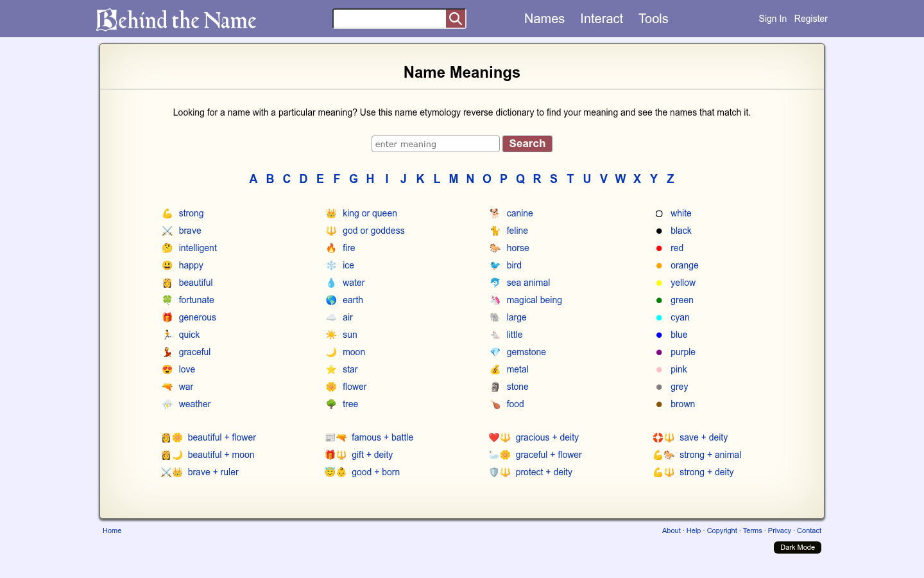Open the strong + deity link
Image resolution: width=924 pixels, height=578 pixels.
(x=706, y=472)
